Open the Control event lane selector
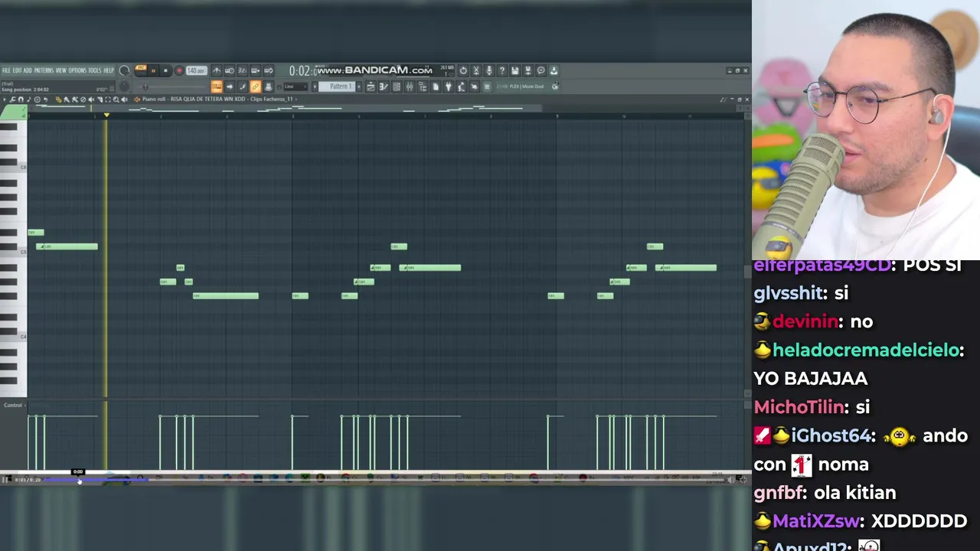Image resolution: width=980 pixels, height=551 pixels. point(14,405)
